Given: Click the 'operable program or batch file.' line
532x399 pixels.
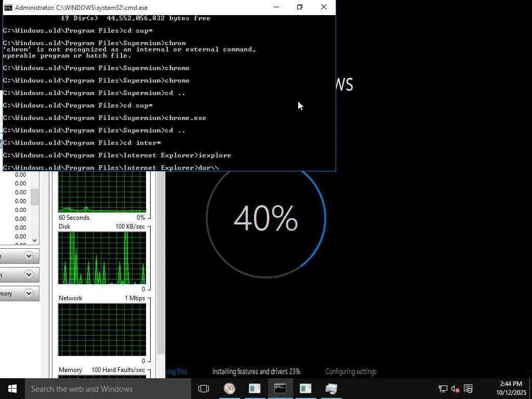Looking at the screenshot, I should [x=67, y=56].
